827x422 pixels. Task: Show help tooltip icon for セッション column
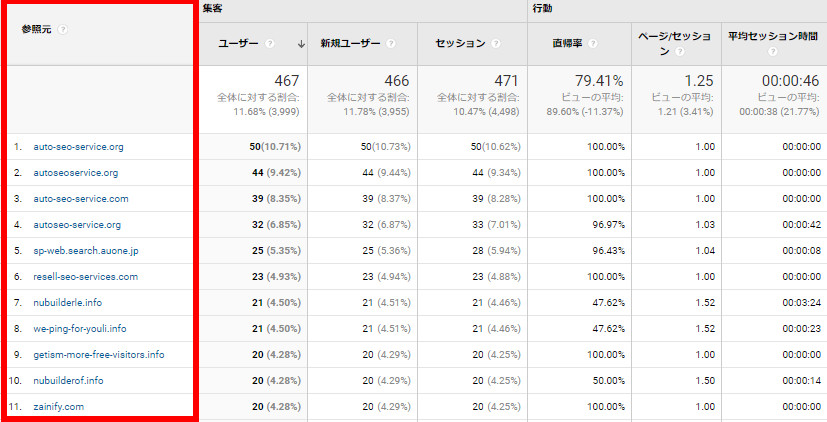pos(497,44)
